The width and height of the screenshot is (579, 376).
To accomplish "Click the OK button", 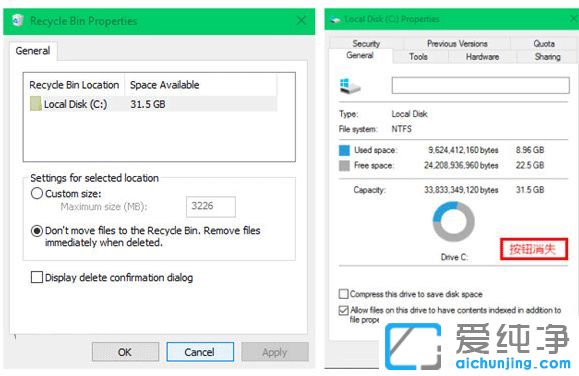I will (x=125, y=352).
